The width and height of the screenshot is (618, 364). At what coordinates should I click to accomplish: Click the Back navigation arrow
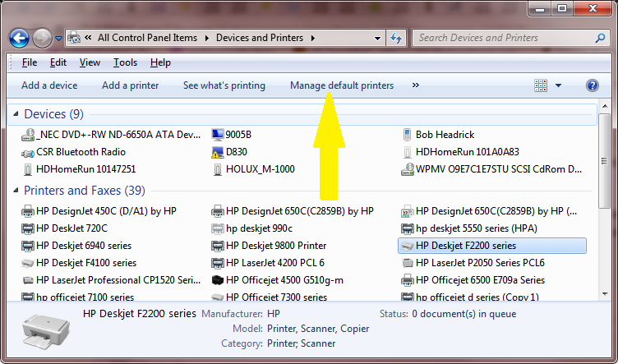pyautogui.click(x=19, y=39)
